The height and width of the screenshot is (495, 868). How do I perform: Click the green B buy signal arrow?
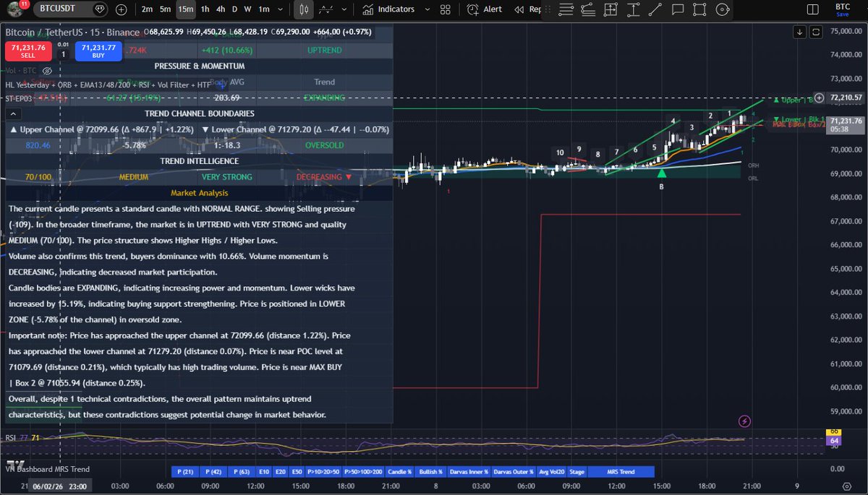[661, 173]
